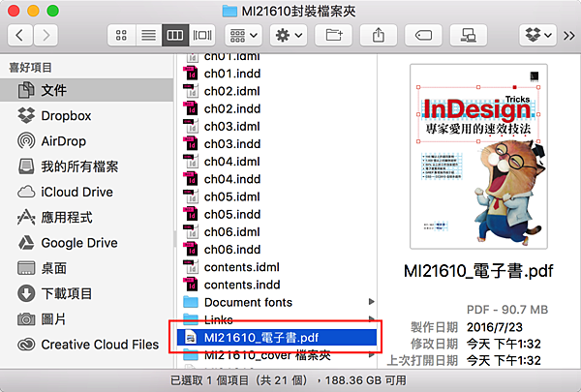Create a new folder with toolbar button
Viewport: 581px width, 392px height.
(333, 36)
